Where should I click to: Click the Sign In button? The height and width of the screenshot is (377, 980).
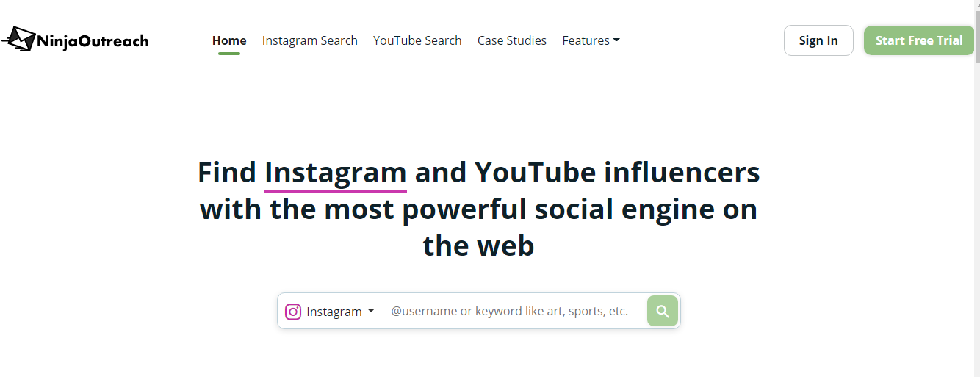[818, 40]
